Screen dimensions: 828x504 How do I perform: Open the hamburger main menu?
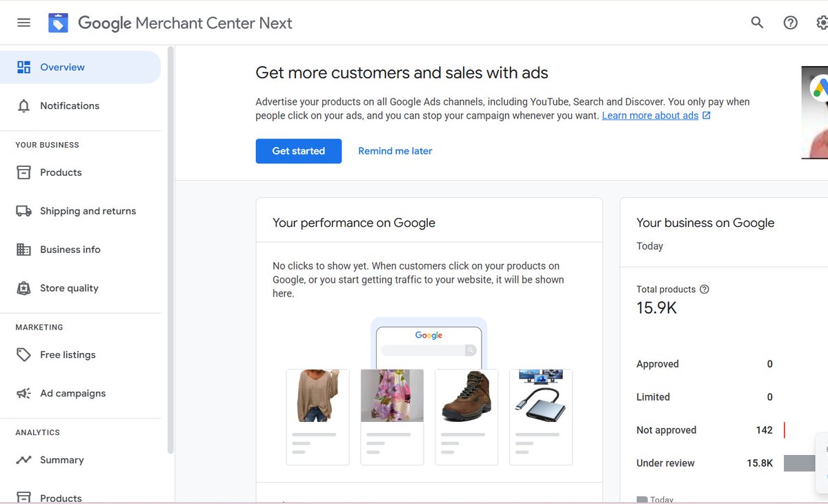[23, 23]
